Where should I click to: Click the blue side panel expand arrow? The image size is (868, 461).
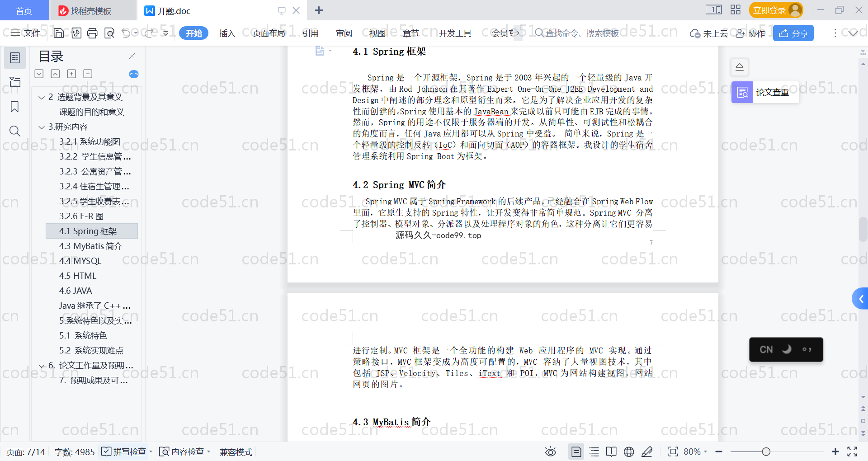pos(860,299)
